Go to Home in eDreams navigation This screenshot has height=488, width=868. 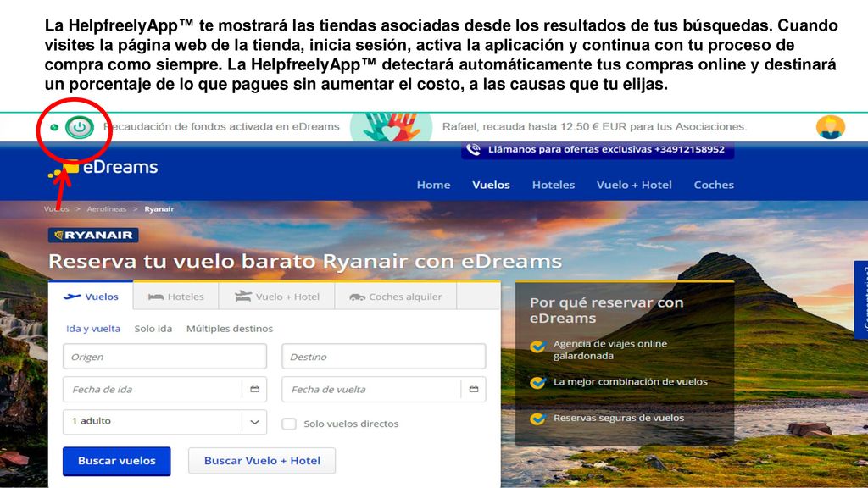click(433, 185)
